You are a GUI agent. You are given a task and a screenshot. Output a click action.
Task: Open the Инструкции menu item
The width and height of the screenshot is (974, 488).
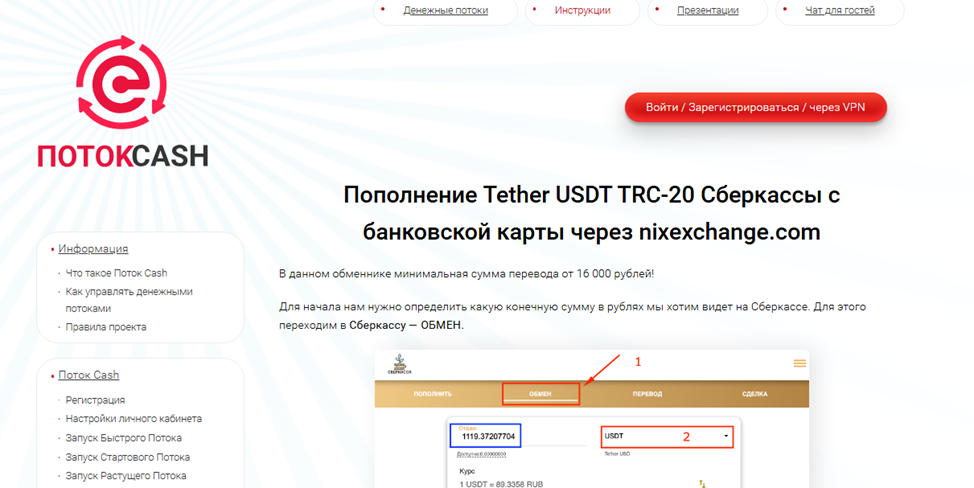click(x=582, y=10)
